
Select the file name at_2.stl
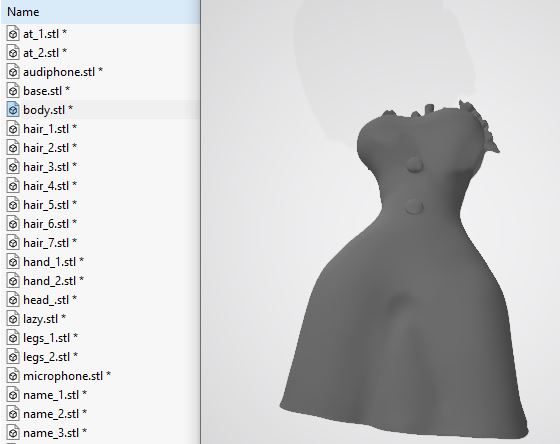[45, 53]
